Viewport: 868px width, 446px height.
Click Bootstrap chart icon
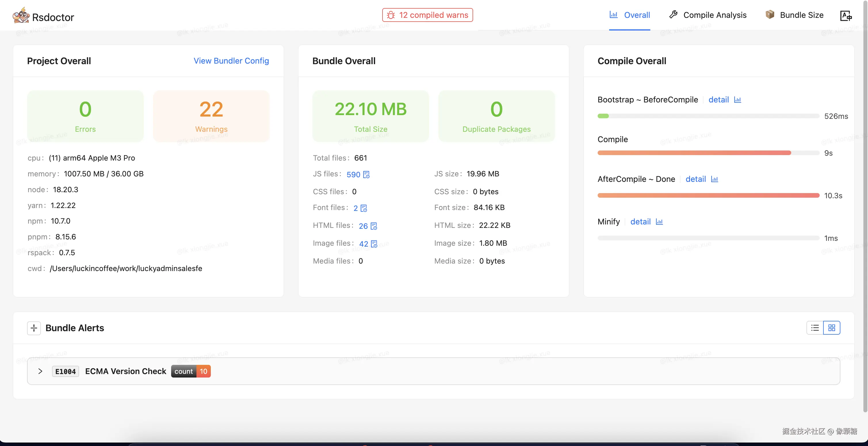click(738, 100)
